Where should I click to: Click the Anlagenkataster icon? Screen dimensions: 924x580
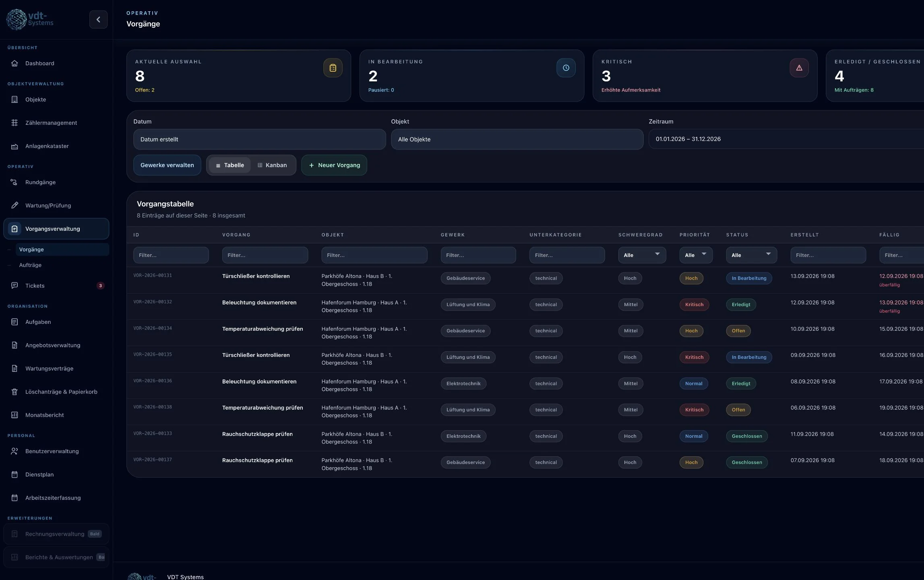pyautogui.click(x=14, y=146)
